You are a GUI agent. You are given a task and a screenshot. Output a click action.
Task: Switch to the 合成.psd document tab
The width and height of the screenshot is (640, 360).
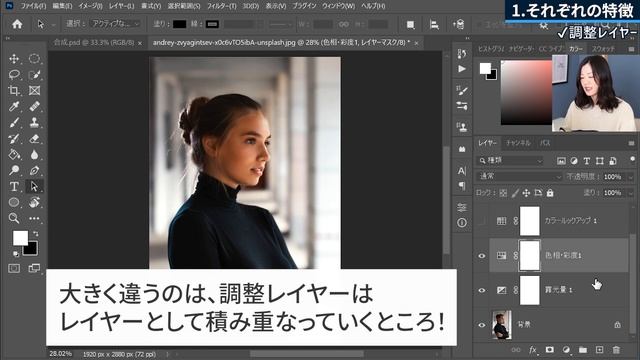coord(94,42)
